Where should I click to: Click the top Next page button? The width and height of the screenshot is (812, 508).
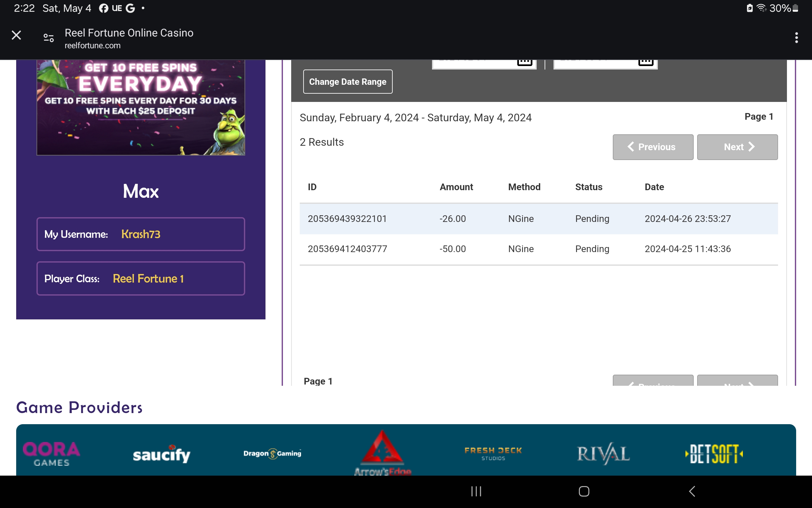click(x=737, y=147)
